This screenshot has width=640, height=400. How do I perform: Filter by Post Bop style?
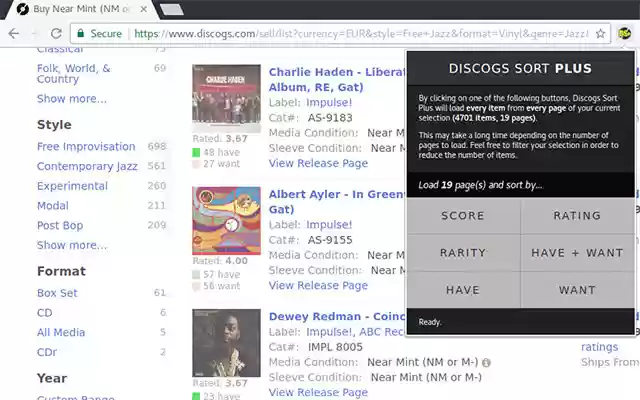point(60,225)
